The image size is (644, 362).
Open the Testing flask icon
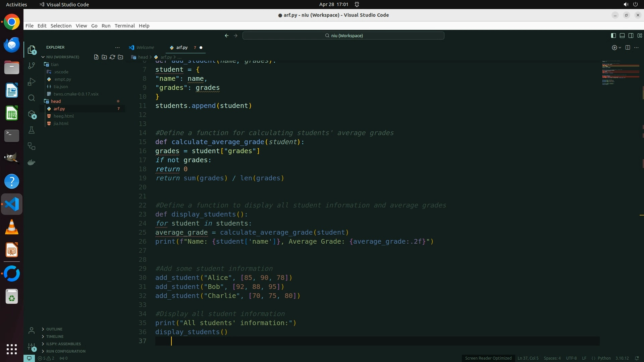click(32, 130)
